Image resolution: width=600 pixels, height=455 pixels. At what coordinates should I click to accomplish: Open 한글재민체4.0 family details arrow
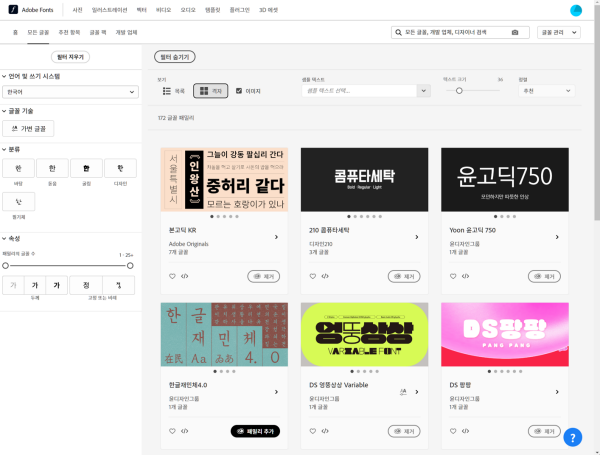(276, 392)
